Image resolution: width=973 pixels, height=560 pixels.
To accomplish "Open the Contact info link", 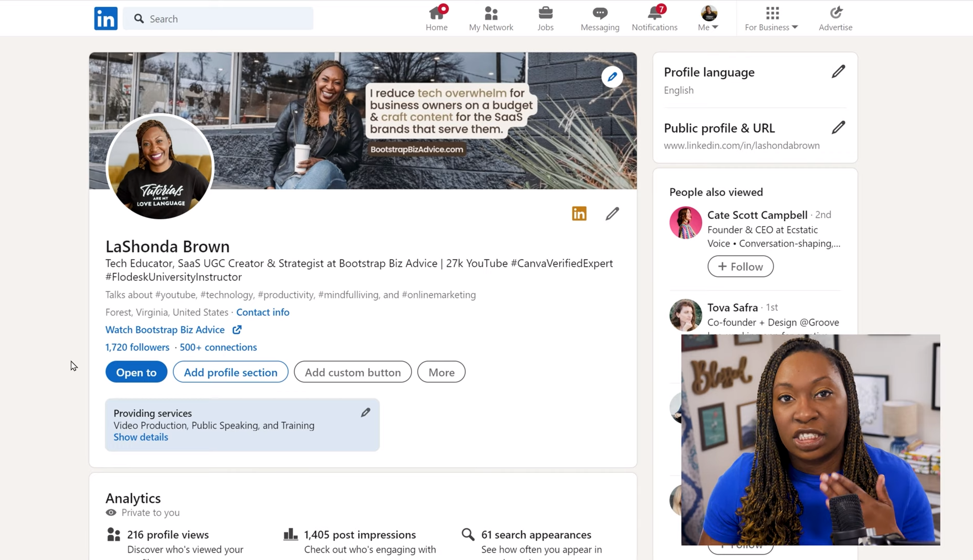I will [263, 312].
